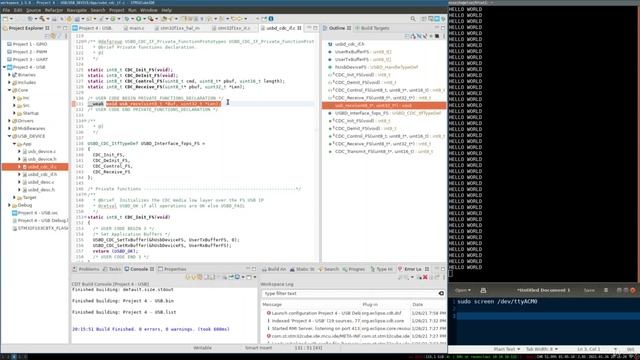Select usbd_desc.c in project tree

41,182
